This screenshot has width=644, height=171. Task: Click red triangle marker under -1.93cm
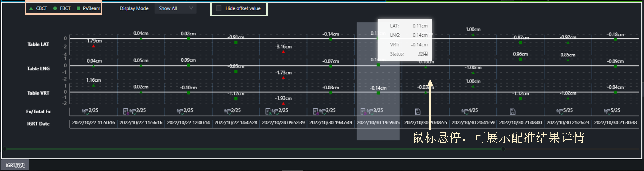[283, 103]
